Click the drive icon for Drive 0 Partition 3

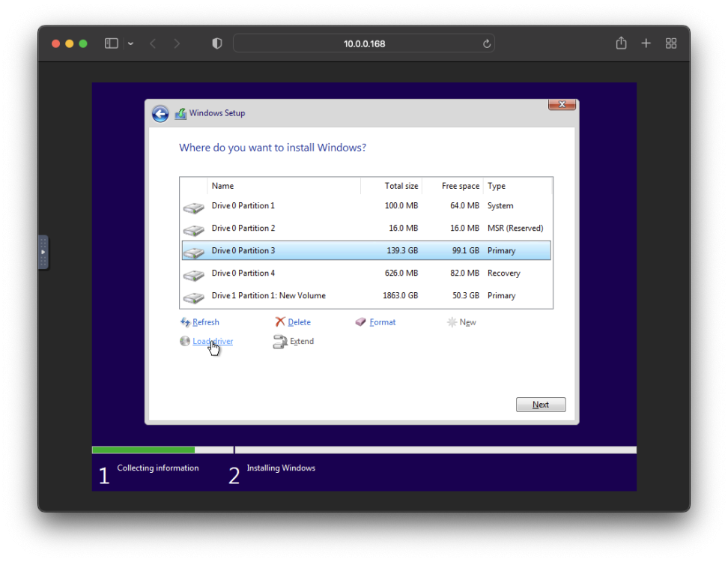[193, 252]
